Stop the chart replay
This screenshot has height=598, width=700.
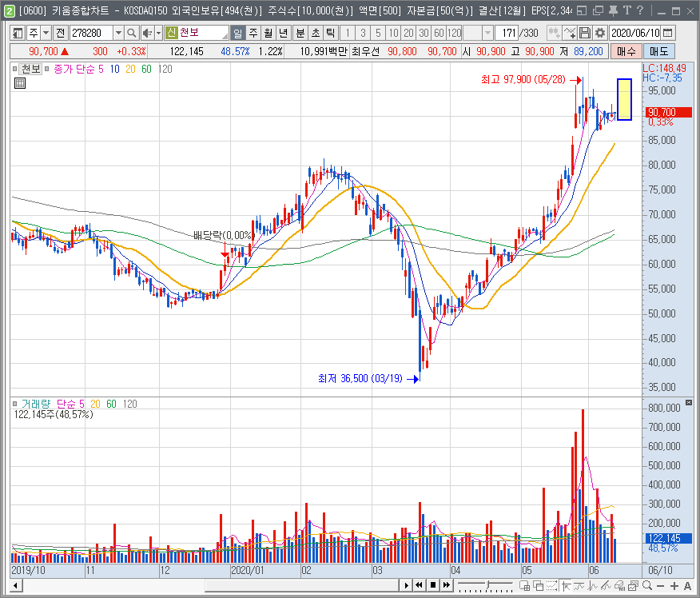point(432,585)
